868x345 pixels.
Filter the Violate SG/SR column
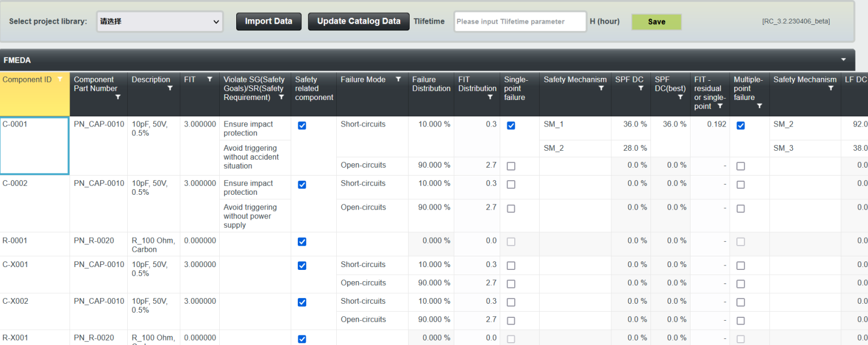pos(281,97)
